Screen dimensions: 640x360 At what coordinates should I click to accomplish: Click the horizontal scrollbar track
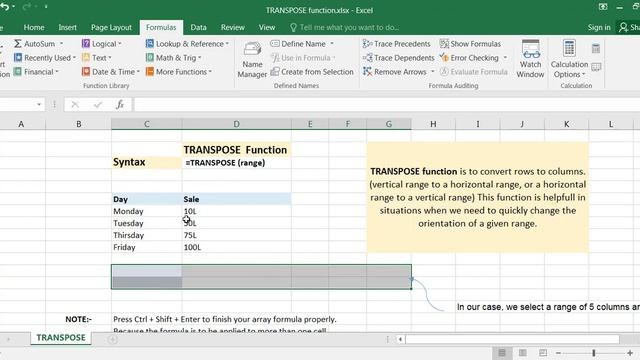512,339
